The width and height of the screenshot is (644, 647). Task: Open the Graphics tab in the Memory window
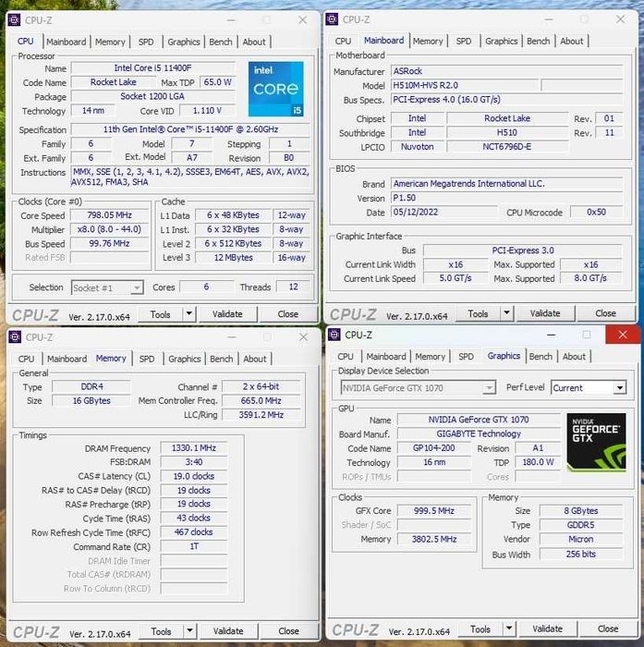[x=185, y=359]
